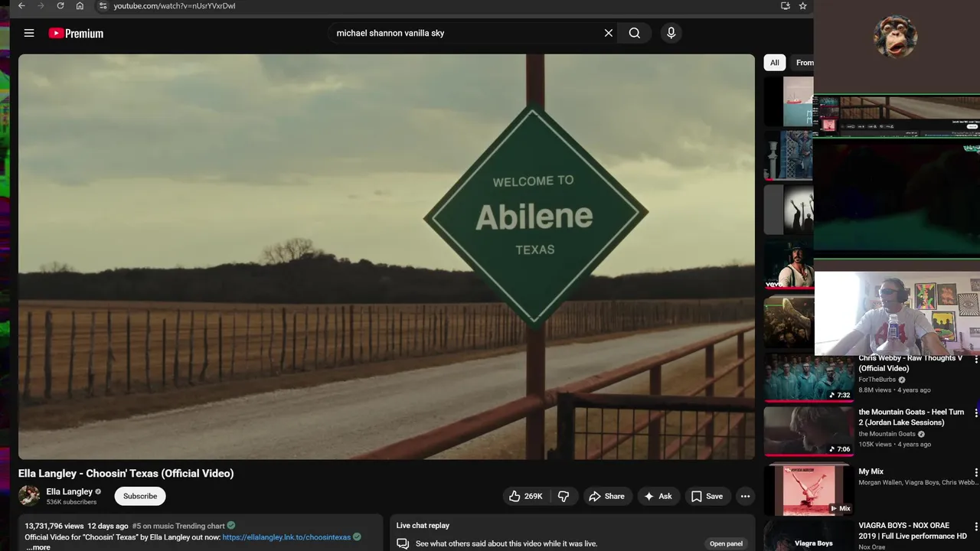Install app icon in the address bar
This screenshot has height=551, width=980.
(x=785, y=5)
